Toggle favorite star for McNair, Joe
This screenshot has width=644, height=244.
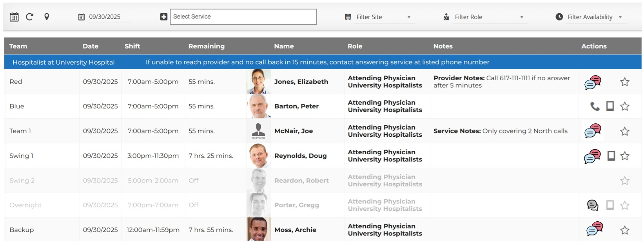click(624, 131)
